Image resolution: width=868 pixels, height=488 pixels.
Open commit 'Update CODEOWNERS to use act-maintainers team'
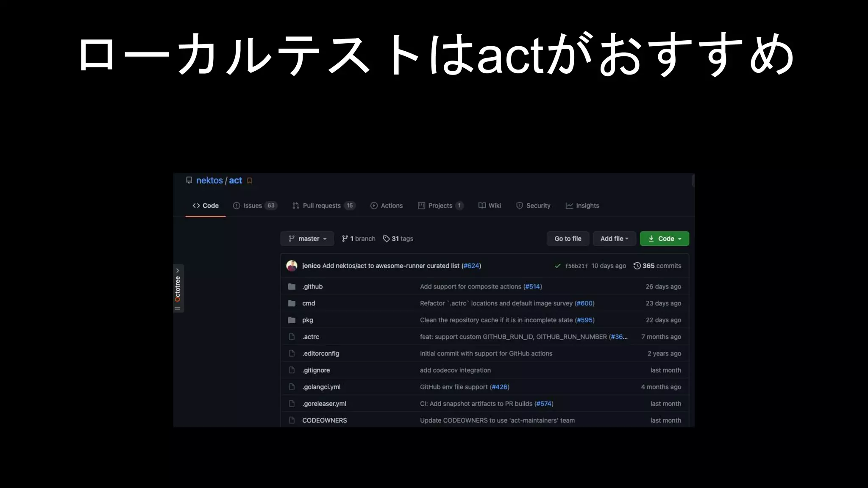497,420
